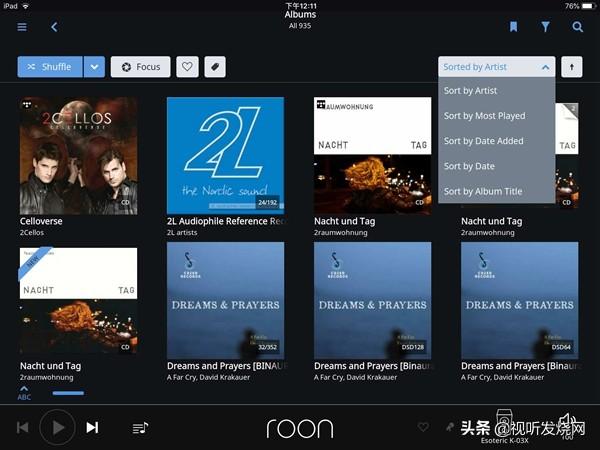Click 2L Audiophile Reference title text
This screenshot has width=600, height=450.
click(226, 221)
